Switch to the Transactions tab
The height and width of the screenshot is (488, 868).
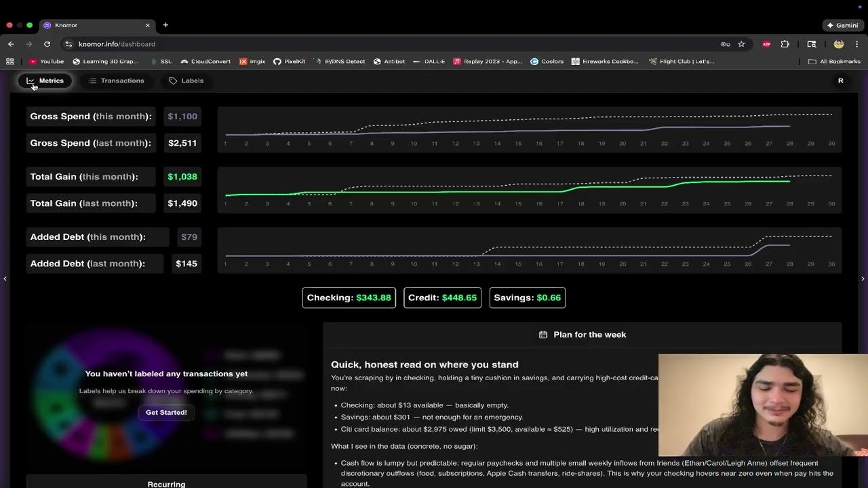point(116,81)
